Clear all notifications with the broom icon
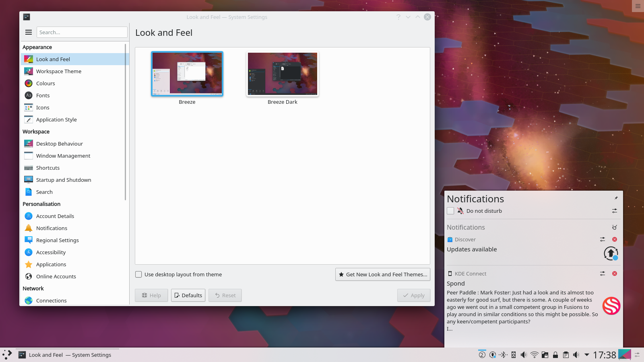 tap(614, 227)
